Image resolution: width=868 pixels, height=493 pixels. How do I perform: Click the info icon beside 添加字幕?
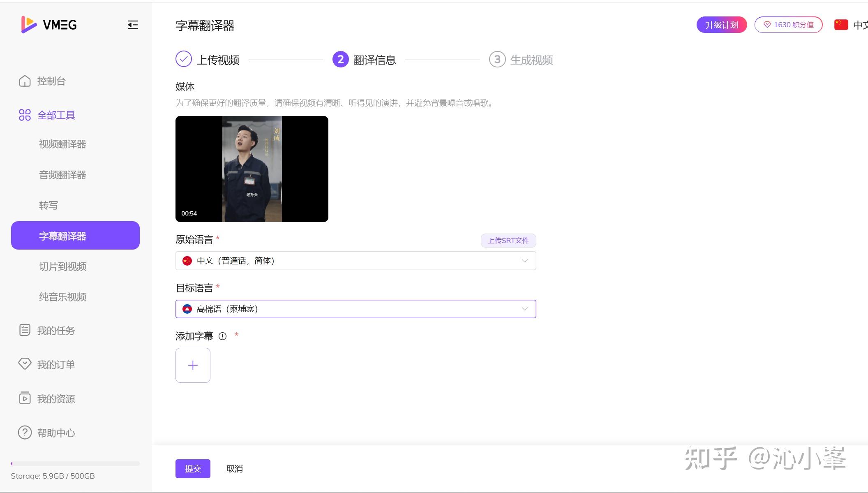point(222,336)
